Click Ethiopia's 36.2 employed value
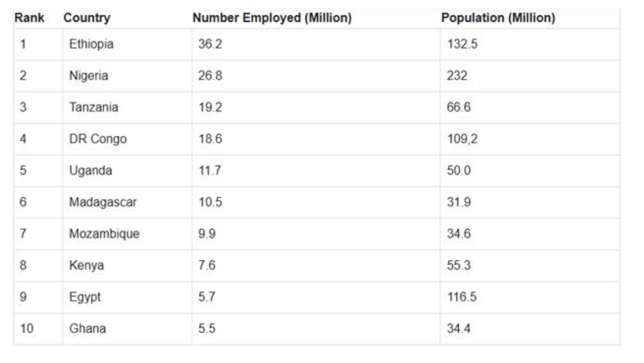The height and width of the screenshot is (363, 644). click(210, 44)
